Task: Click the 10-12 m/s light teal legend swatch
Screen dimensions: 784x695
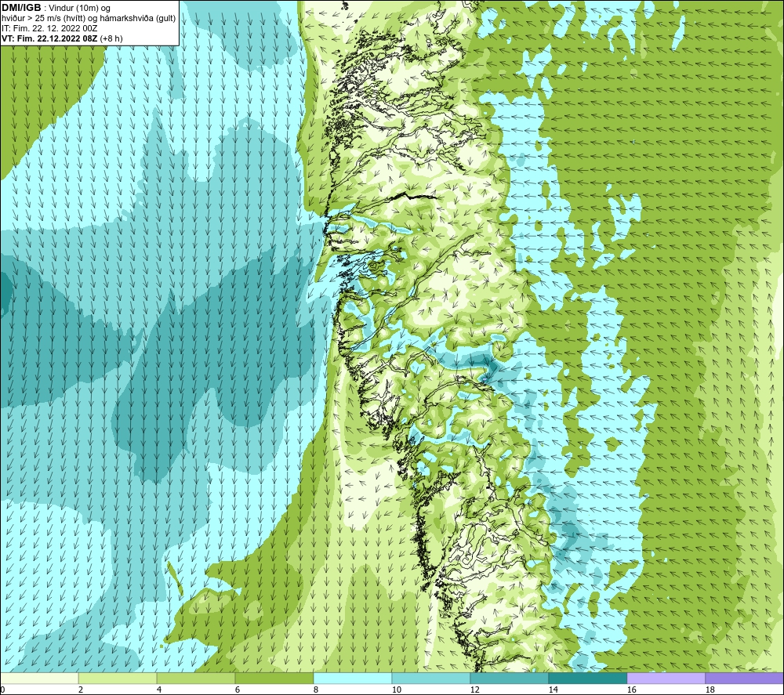Action: click(x=431, y=678)
